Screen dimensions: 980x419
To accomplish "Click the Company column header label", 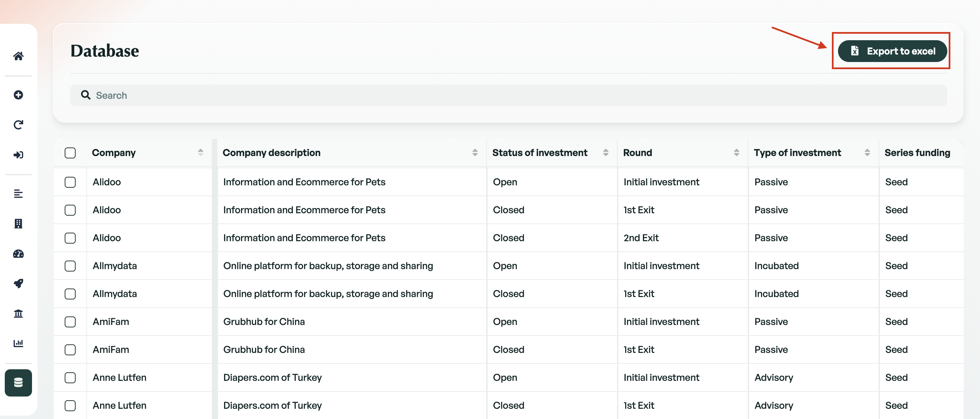I will tap(114, 153).
